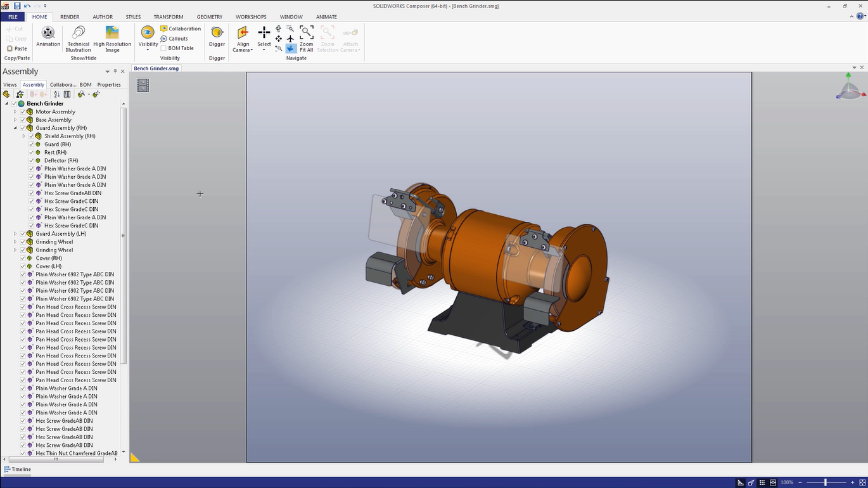Switch to the BOM tab in the Assembly panel
The width and height of the screenshot is (868, 488).
pos(86,85)
